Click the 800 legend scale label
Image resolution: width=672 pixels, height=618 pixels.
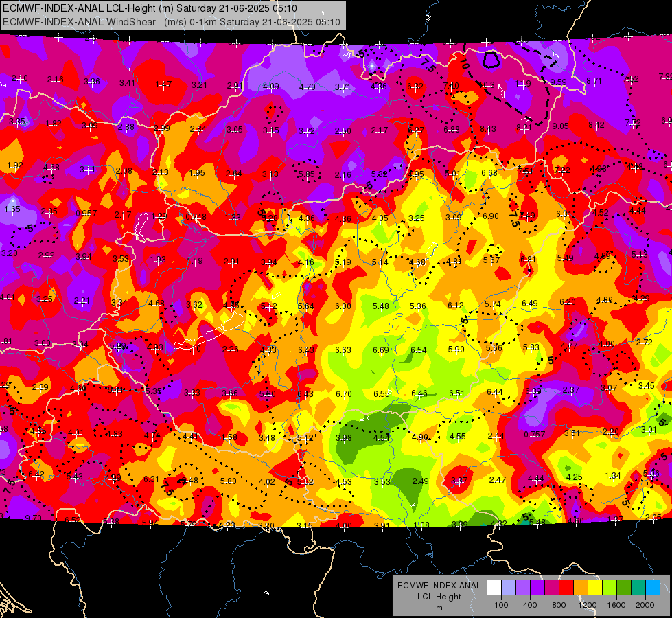(559, 605)
